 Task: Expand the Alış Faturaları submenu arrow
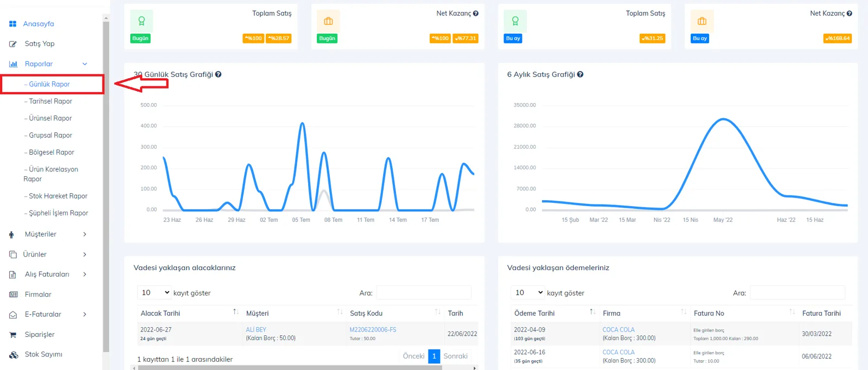85,275
